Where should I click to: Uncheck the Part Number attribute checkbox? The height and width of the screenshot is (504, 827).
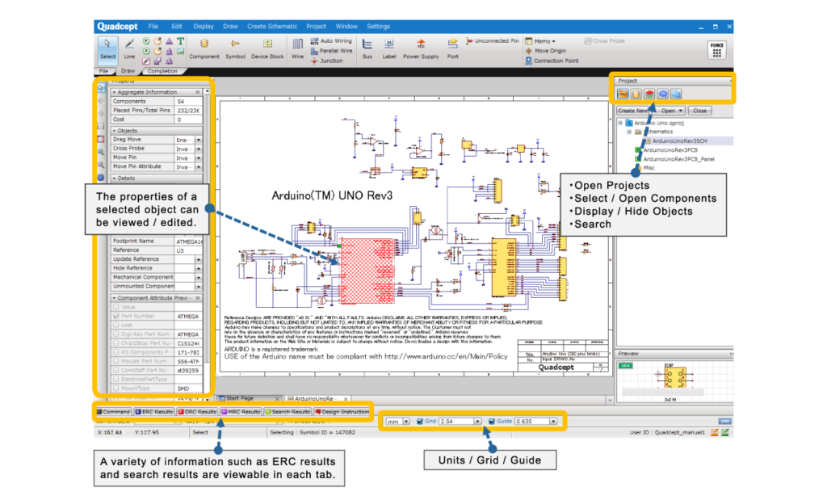coord(116,317)
